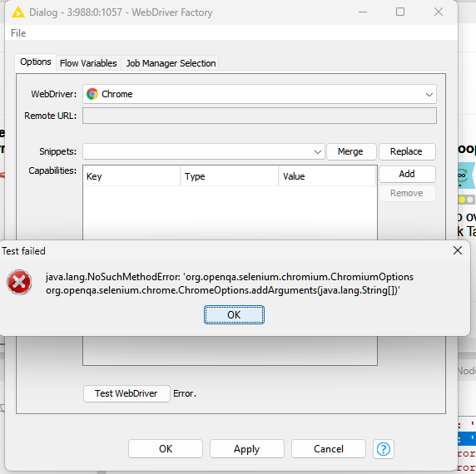Select the Options tab
The image size is (476, 474).
(36, 62)
